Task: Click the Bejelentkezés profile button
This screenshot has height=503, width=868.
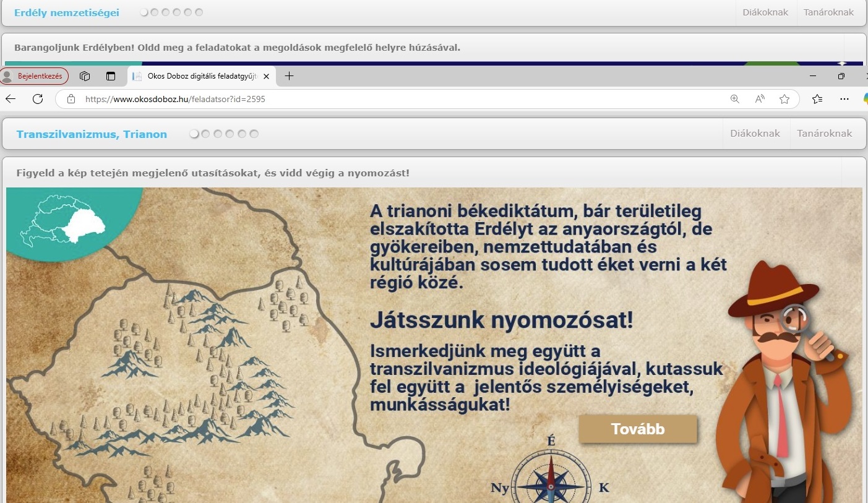Action: click(x=35, y=76)
